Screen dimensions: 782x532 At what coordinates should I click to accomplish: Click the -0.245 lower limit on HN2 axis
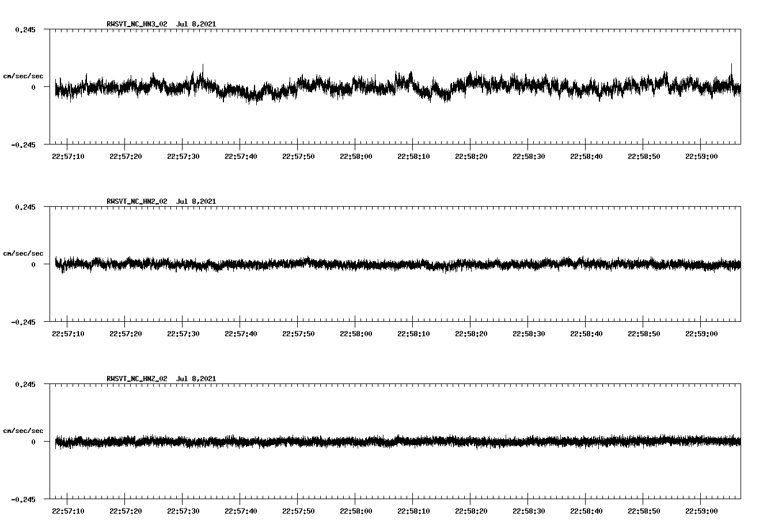[23, 322]
